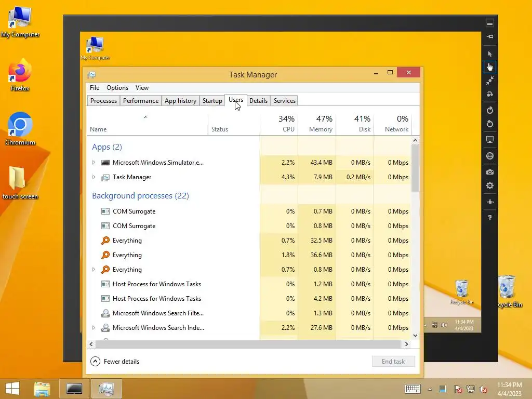The width and height of the screenshot is (532, 399).
Task: Copy screenshot with the camera icon
Action: coord(489,172)
